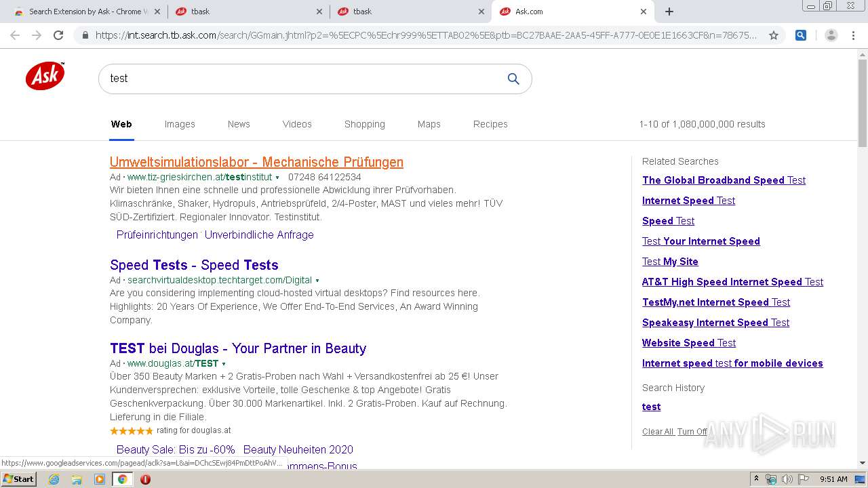Open the Chrome three-dot menu
868x488 pixels.
coord(853,35)
